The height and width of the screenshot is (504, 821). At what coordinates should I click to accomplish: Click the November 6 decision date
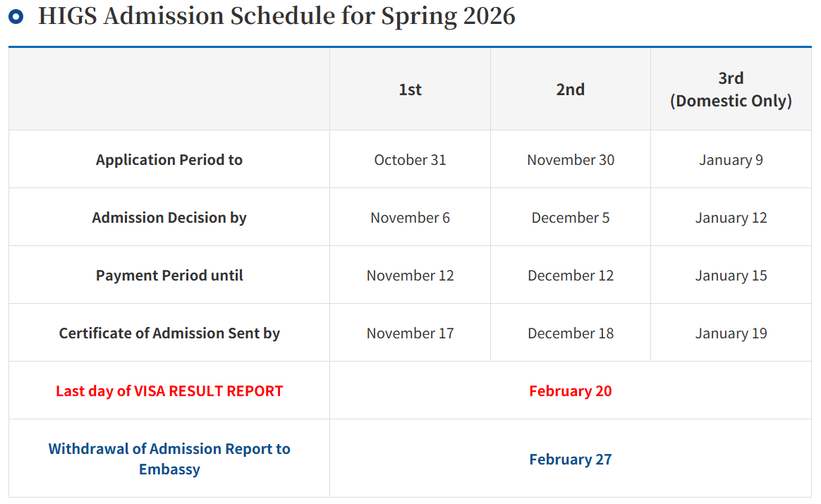pyautogui.click(x=410, y=218)
